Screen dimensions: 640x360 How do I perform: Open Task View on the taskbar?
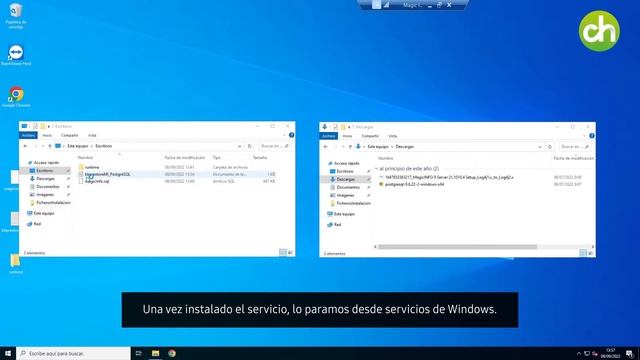coord(138,353)
